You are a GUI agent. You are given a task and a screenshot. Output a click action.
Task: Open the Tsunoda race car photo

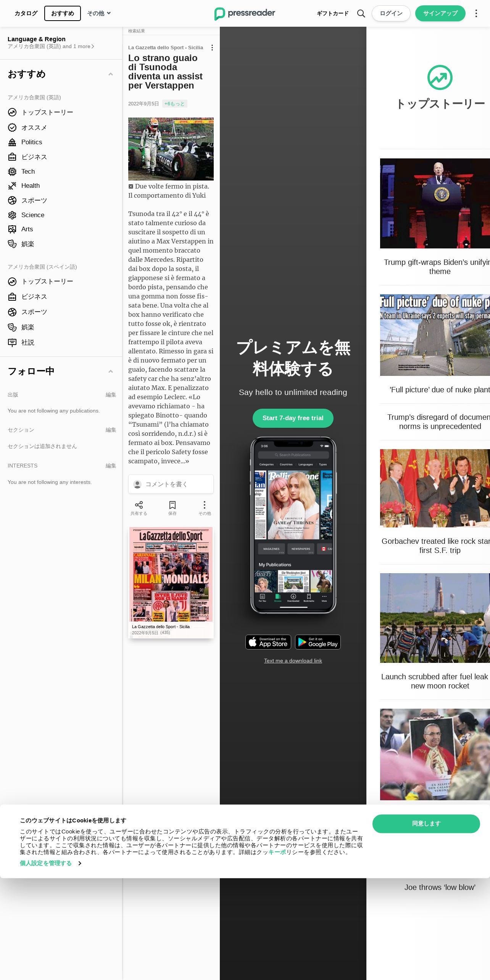(x=171, y=149)
